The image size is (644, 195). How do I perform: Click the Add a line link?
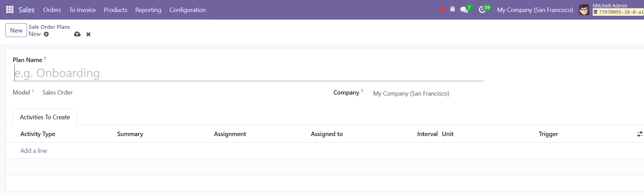[34, 151]
